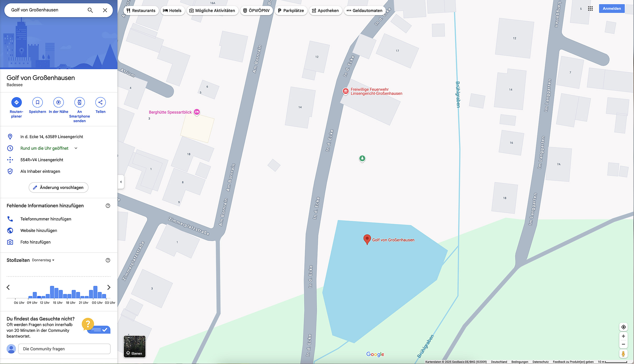Select the Parkplätze filter chip

(x=291, y=11)
